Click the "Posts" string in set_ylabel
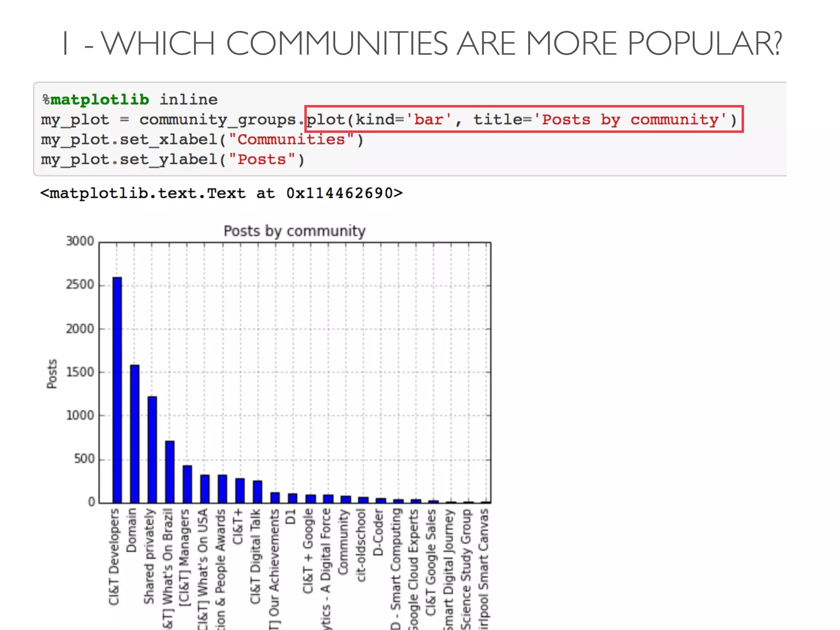 click(x=262, y=160)
